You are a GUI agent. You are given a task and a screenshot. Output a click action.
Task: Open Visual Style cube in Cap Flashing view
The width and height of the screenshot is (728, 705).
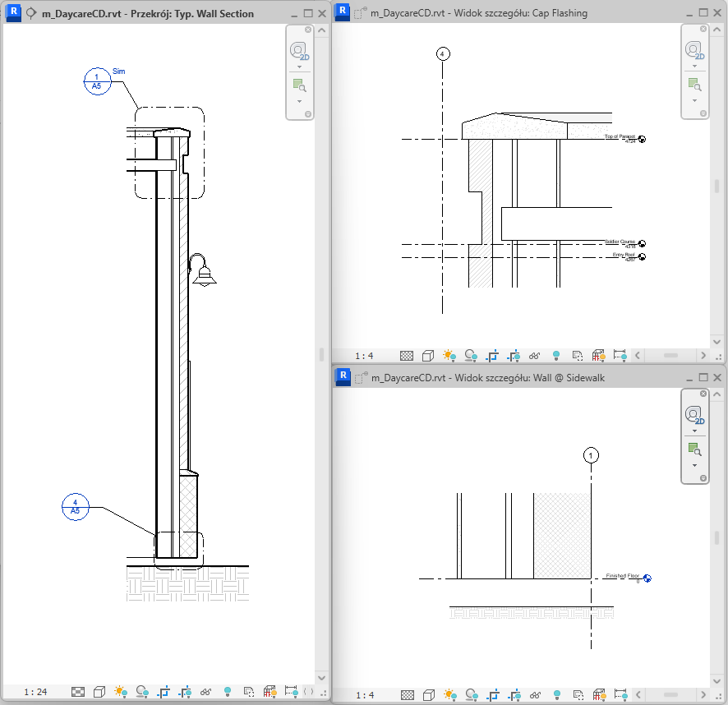coord(427,356)
